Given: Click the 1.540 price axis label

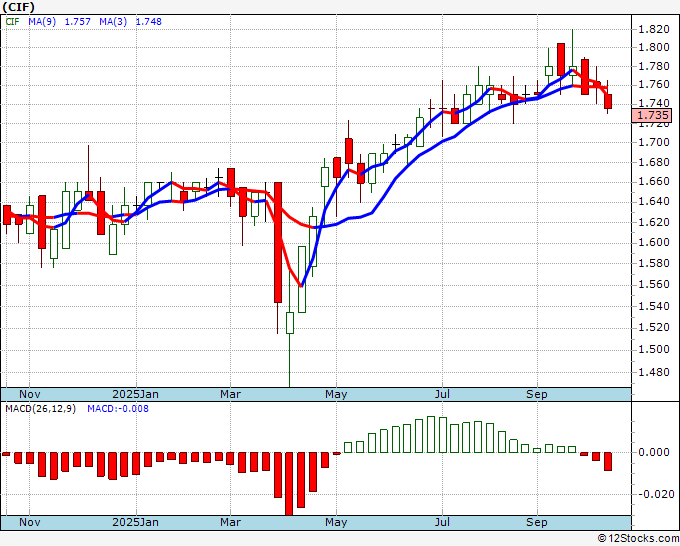Looking at the screenshot, I should [x=654, y=307].
